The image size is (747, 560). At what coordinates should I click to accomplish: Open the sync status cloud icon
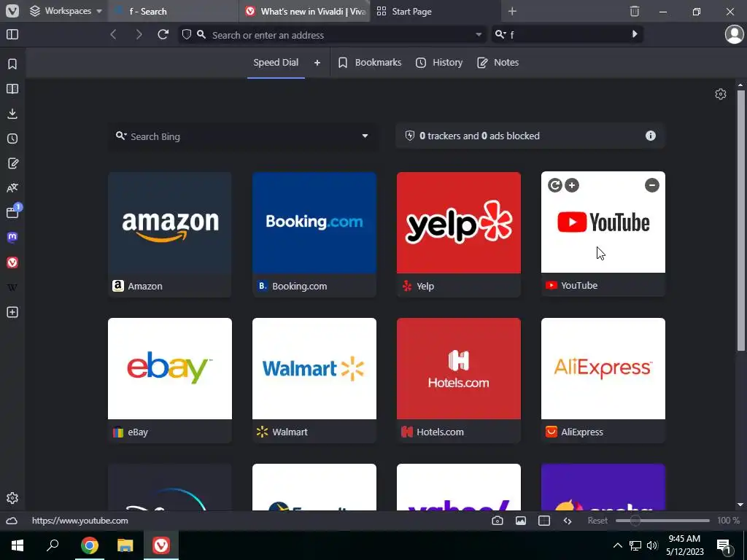[12, 521]
